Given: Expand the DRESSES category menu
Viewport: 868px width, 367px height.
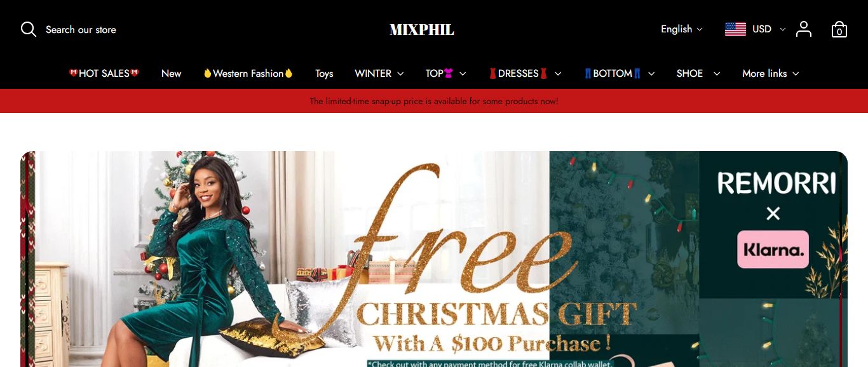Looking at the screenshot, I should (525, 74).
